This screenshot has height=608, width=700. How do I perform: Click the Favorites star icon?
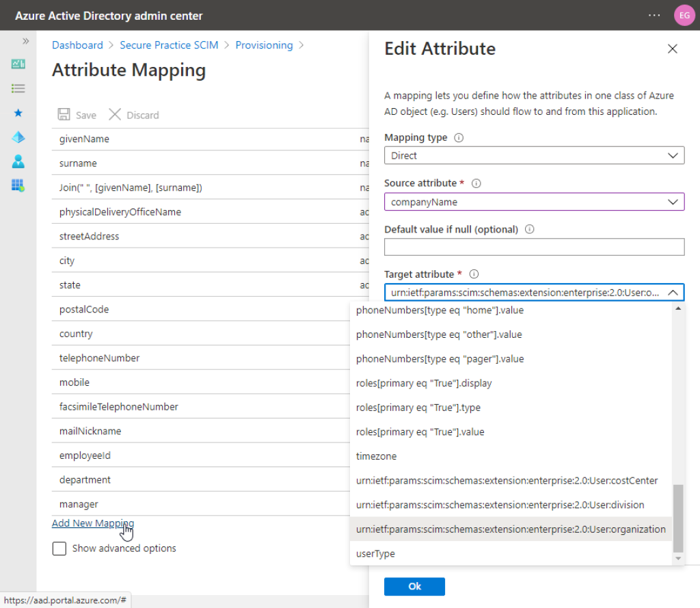click(18, 113)
